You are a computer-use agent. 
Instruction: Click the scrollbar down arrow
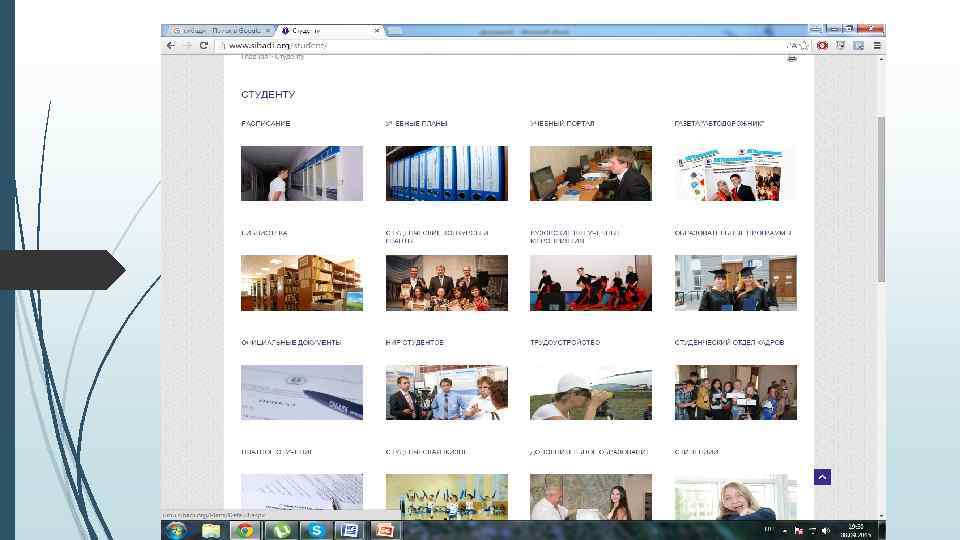point(881,516)
